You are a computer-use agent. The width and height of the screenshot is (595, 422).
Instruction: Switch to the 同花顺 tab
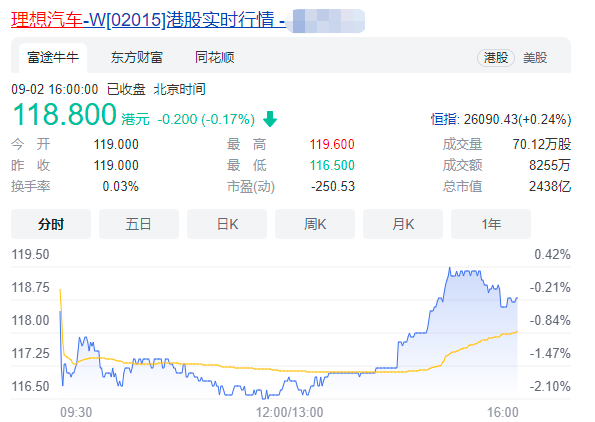(214, 58)
